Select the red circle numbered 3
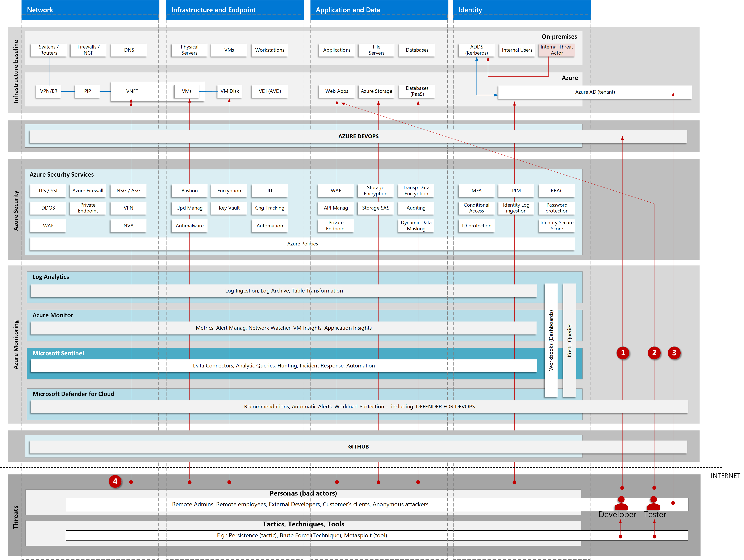 [674, 353]
